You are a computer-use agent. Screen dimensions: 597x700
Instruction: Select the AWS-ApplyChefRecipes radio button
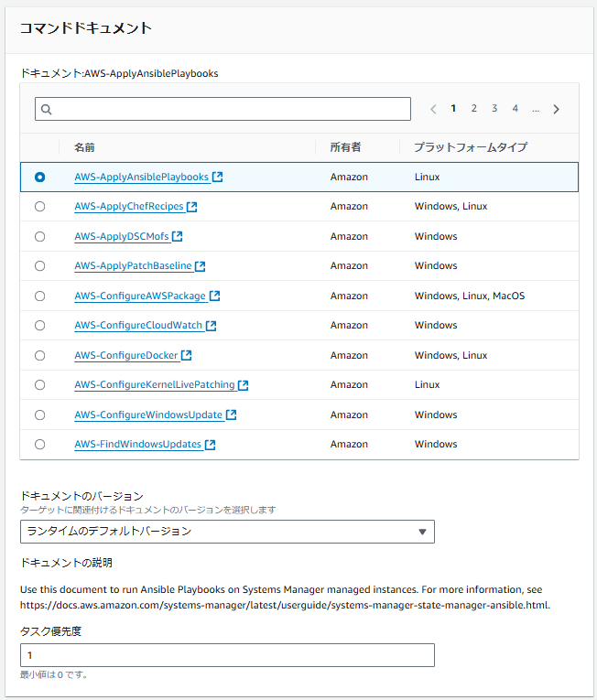tap(39, 207)
